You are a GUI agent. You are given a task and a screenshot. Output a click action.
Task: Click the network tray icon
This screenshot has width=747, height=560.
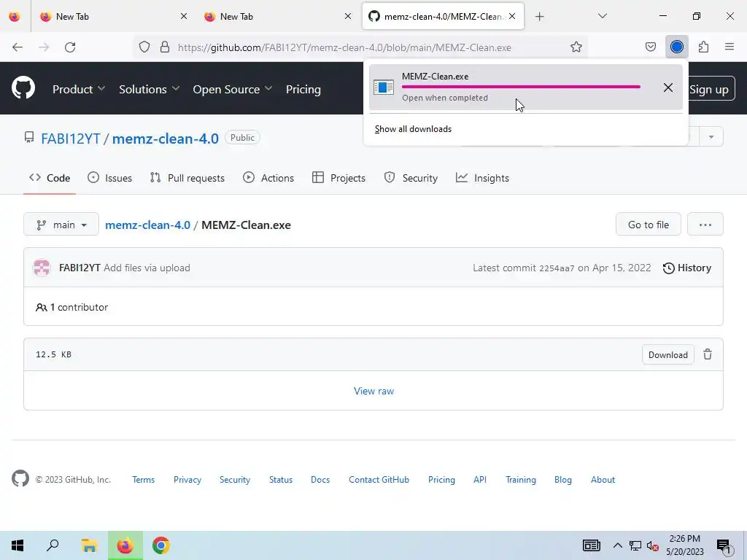point(635,545)
